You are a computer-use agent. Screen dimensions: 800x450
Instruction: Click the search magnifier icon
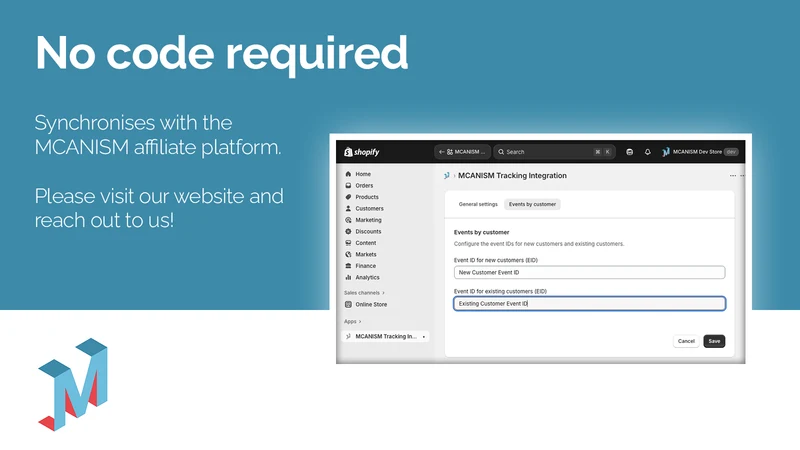click(501, 152)
